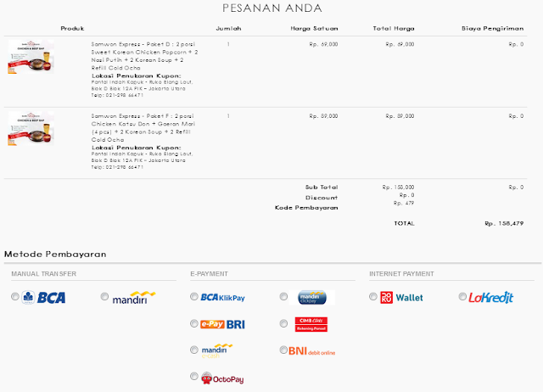Pick the Mandiri Clickpay radio option
This screenshot has height=392, width=543.
pos(283,296)
